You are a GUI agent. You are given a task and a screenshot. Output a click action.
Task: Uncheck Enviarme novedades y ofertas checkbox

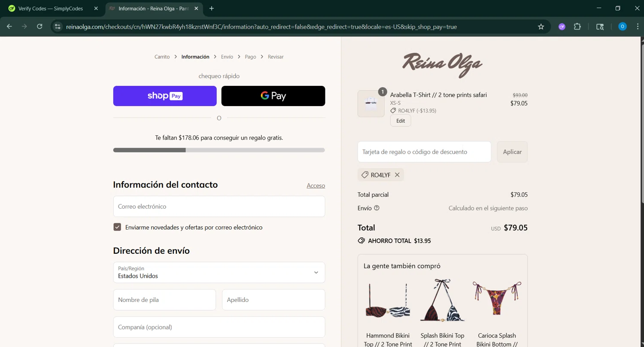click(117, 227)
